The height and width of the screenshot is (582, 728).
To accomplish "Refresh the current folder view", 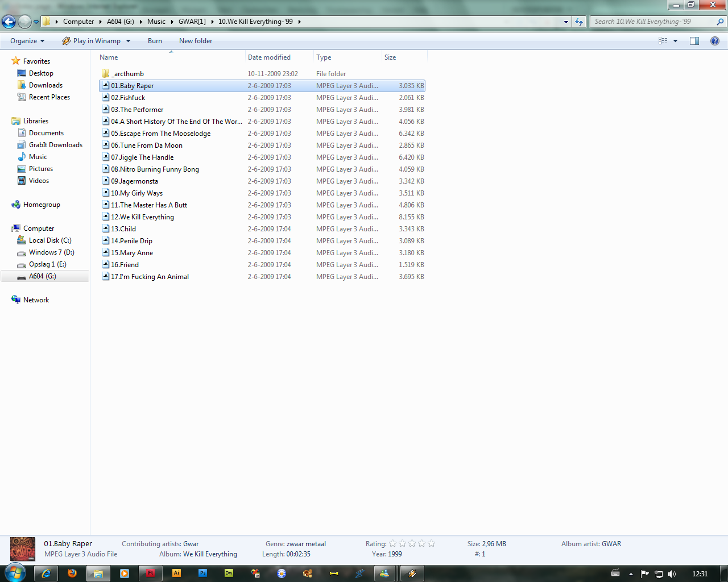I will 579,22.
